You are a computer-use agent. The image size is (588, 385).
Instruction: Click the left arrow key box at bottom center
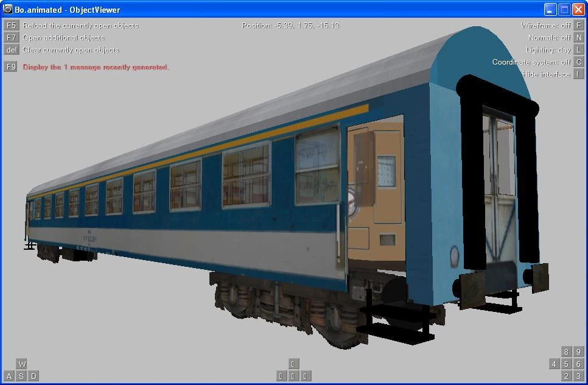click(x=281, y=376)
